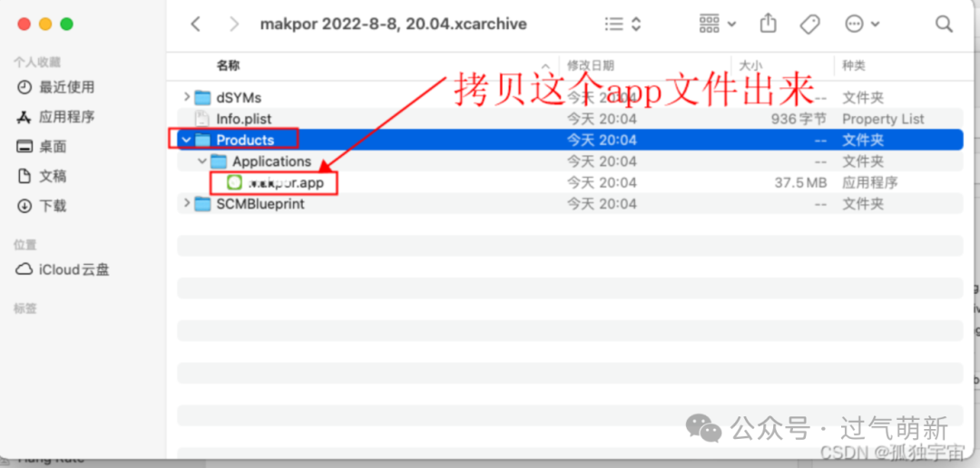Expand the dSYMs folder

tap(186, 97)
